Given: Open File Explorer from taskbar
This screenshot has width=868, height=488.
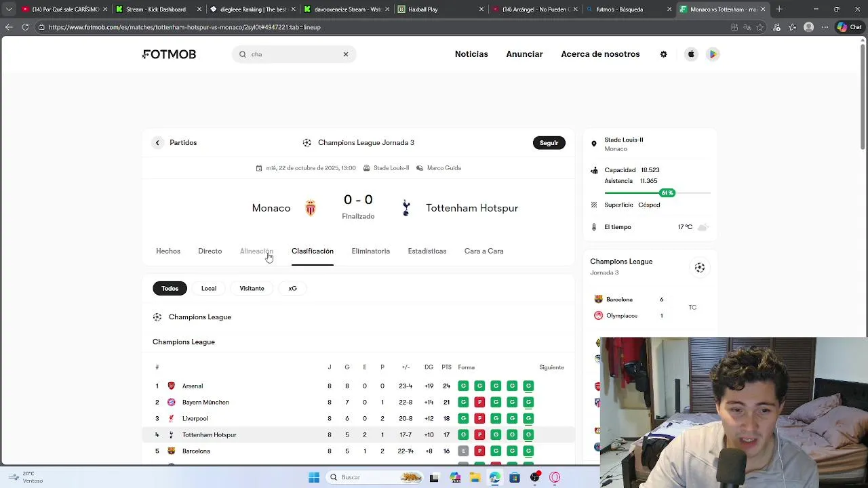Looking at the screenshot, I should point(475,477).
